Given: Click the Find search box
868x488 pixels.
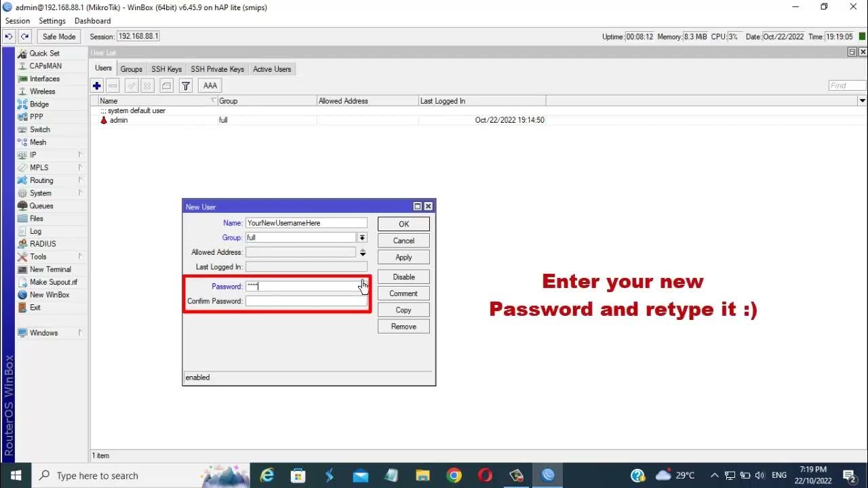Looking at the screenshot, I should 847,85.
